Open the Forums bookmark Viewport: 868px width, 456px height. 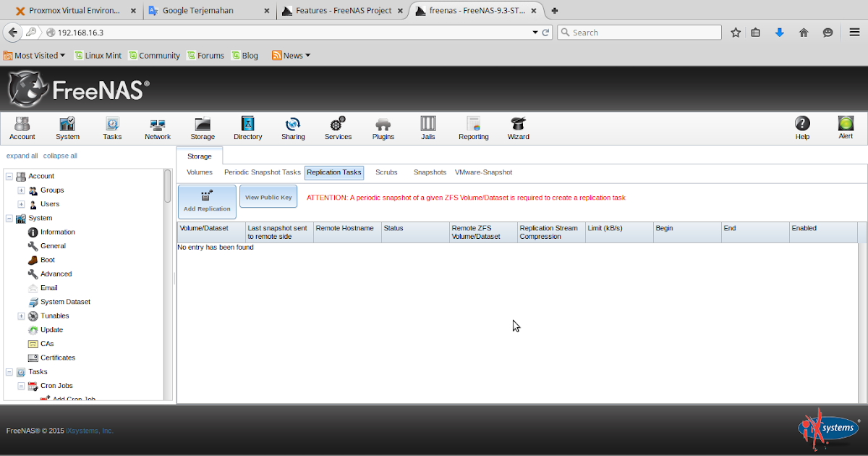[x=205, y=55]
